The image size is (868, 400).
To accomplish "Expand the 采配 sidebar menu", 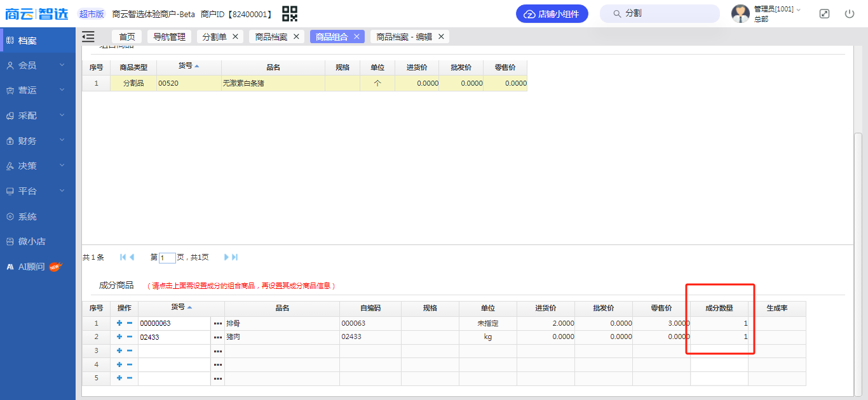I will (37, 116).
